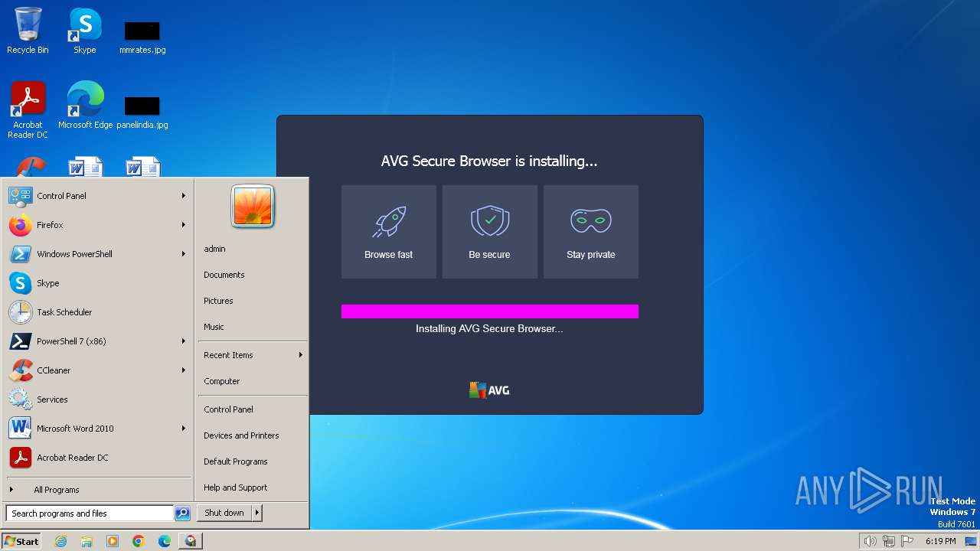Show All Programs list
The width and height of the screenshot is (980, 551).
point(98,490)
